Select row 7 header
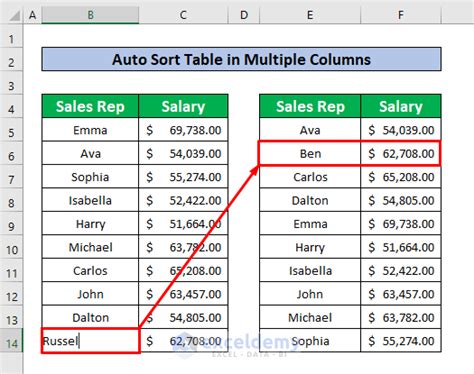The width and height of the screenshot is (474, 374). [11, 176]
